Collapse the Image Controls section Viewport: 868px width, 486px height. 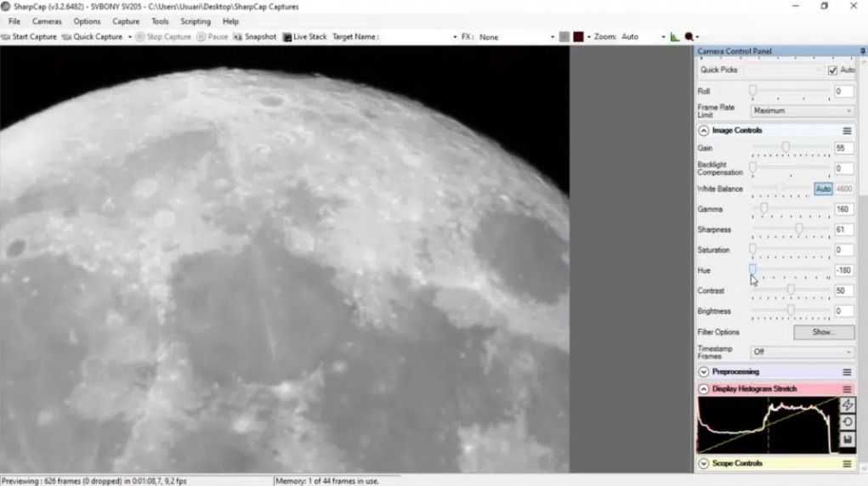703,131
